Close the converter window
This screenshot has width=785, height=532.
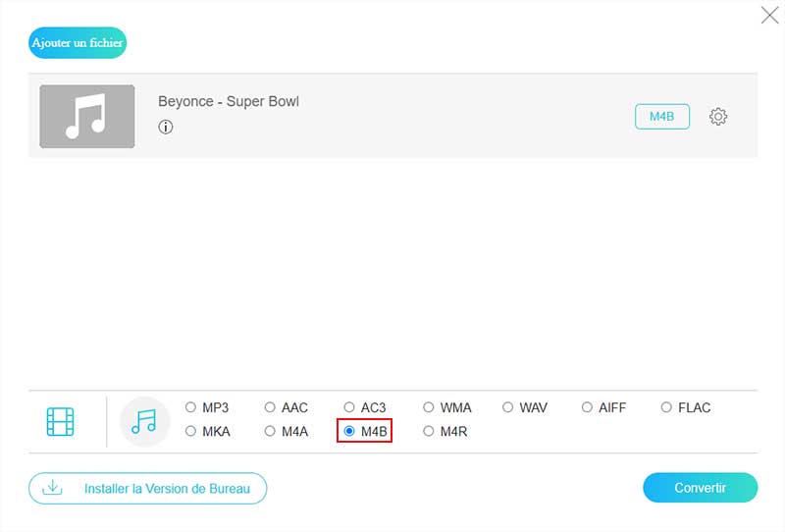[769, 15]
